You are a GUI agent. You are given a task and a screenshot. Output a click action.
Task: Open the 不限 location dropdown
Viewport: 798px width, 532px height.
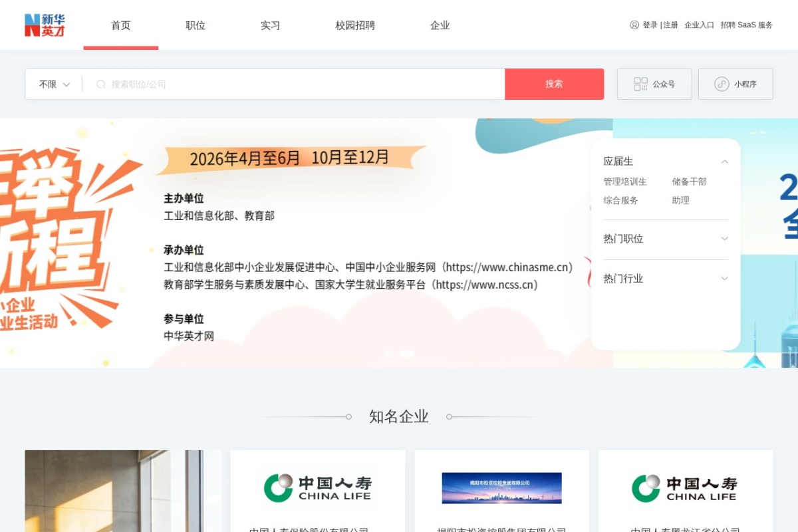[x=55, y=84]
